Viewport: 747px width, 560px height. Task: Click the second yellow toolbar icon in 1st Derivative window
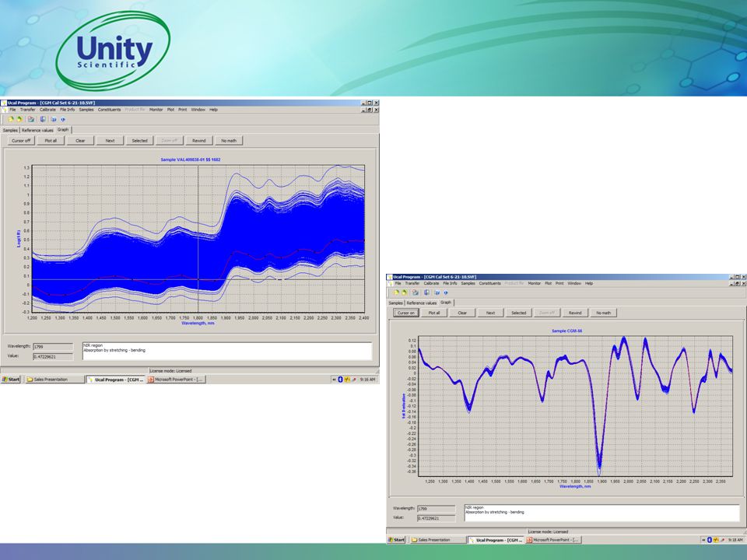[x=404, y=292]
